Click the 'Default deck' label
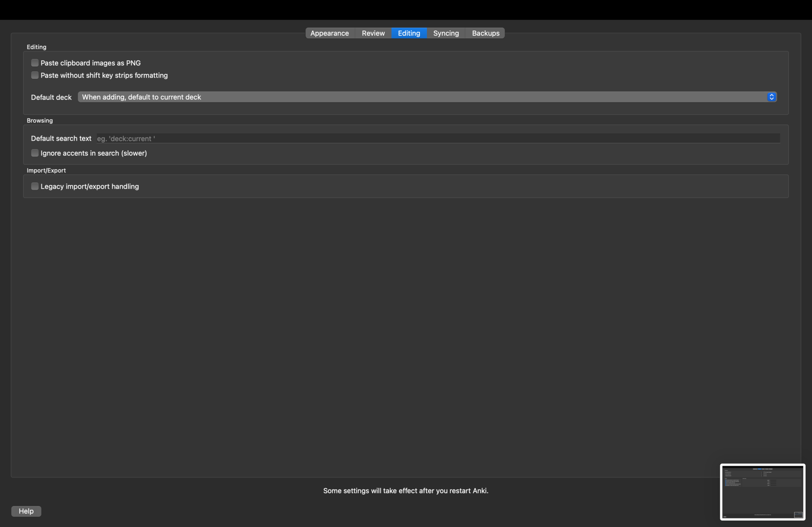Screen dimensions: 812x527 pos(51,97)
